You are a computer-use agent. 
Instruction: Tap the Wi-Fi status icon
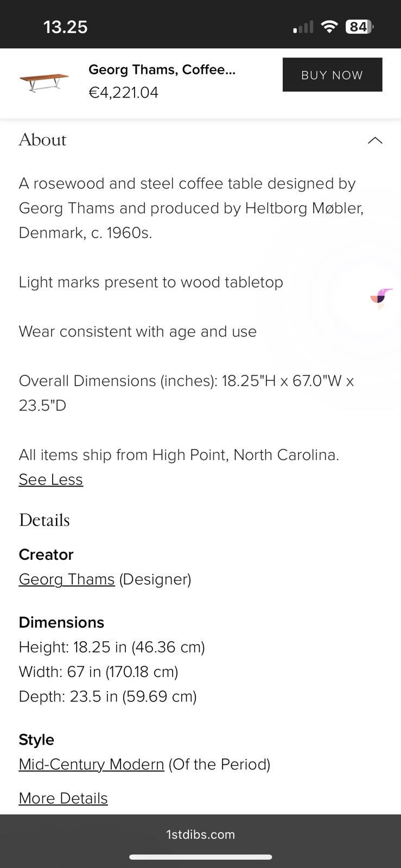click(x=329, y=27)
